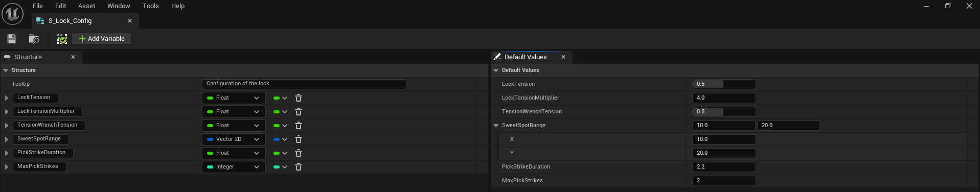Expand the PickStrikeDuration variable row
Screen dimensions: 980x192
(7, 153)
